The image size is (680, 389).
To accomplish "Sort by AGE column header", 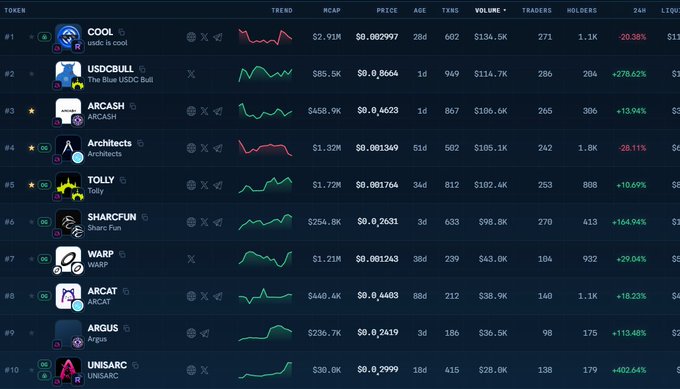I will pos(420,10).
